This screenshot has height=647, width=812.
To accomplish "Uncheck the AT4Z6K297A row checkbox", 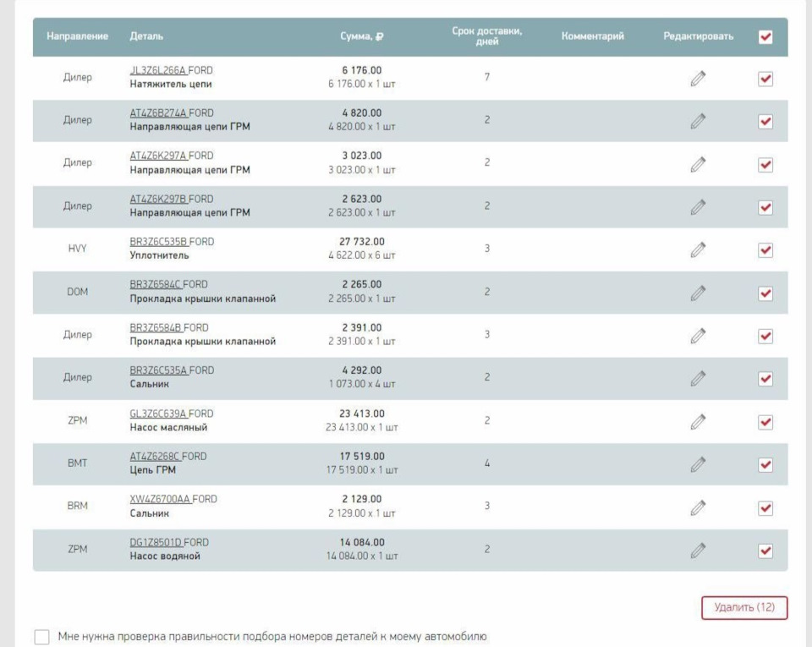I will point(765,164).
